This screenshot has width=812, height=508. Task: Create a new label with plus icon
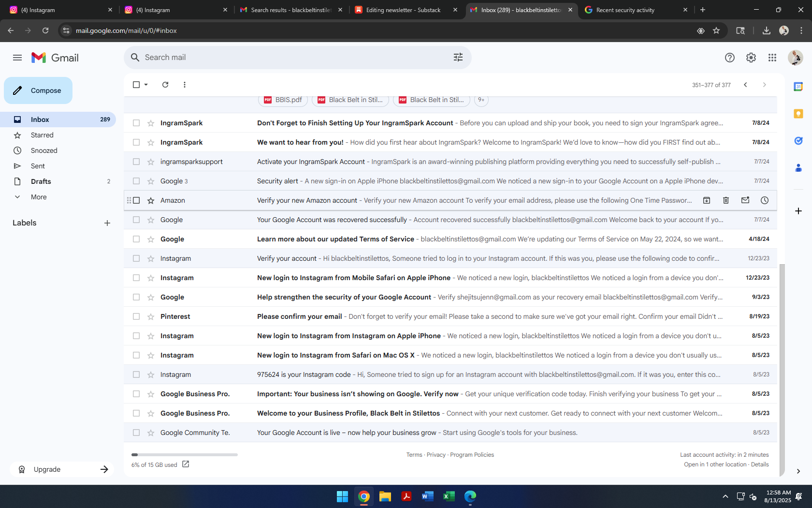tap(107, 223)
